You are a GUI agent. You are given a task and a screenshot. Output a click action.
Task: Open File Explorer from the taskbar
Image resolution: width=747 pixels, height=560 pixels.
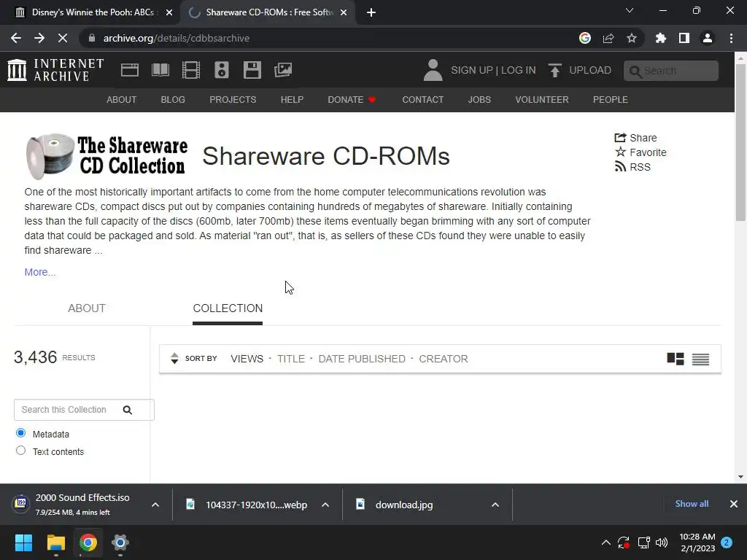pos(55,542)
